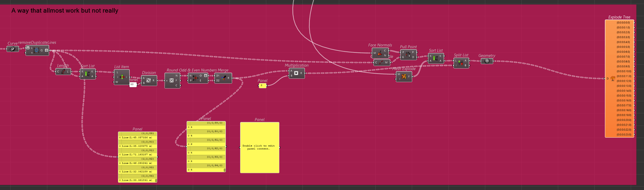
Task: Select the List Item component icon
Action: pyautogui.click(x=122, y=77)
